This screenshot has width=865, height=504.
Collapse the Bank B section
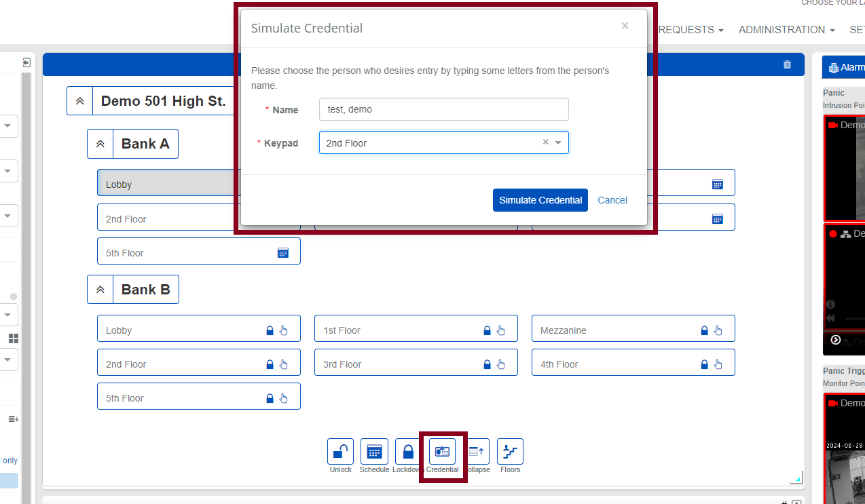100,289
